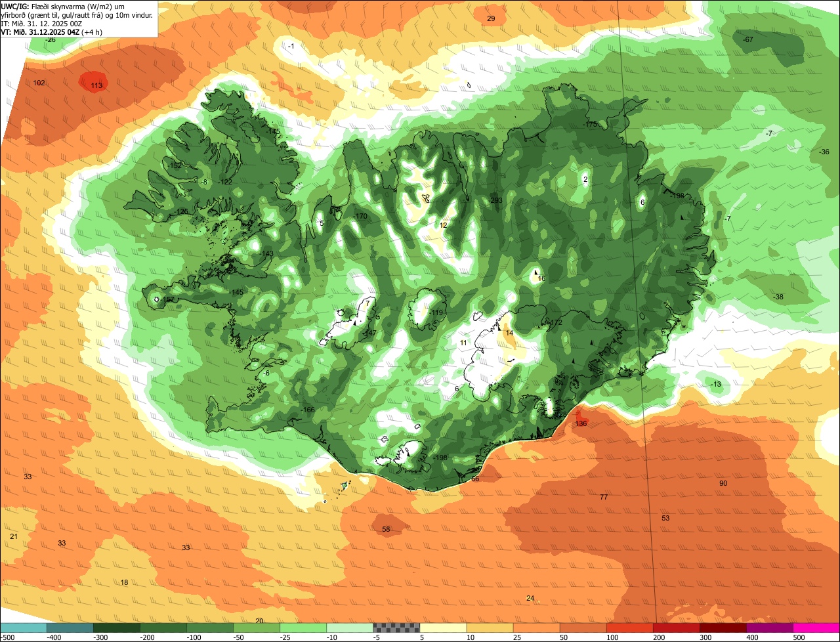Click the 136 value at the southeast coast
840x642 pixels.
click(x=581, y=424)
